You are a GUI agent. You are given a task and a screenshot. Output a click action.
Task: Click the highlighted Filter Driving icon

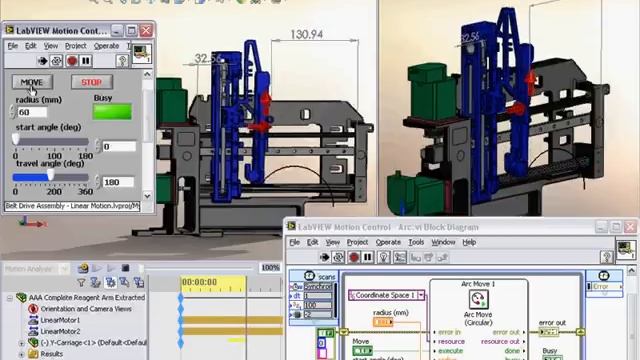tap(110, 282)
